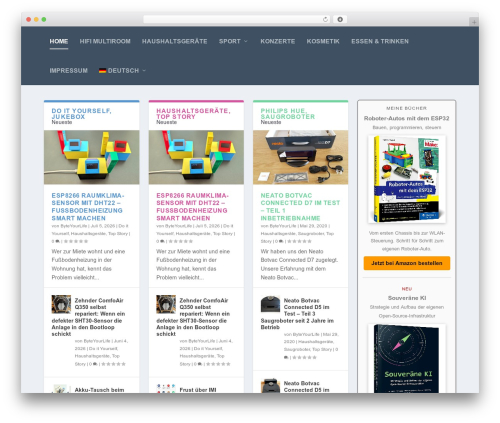Viewport: 500px width, 423px height.
Task: Open Do It Yourself, Jukebox category heading
Action: coord(81,114)
